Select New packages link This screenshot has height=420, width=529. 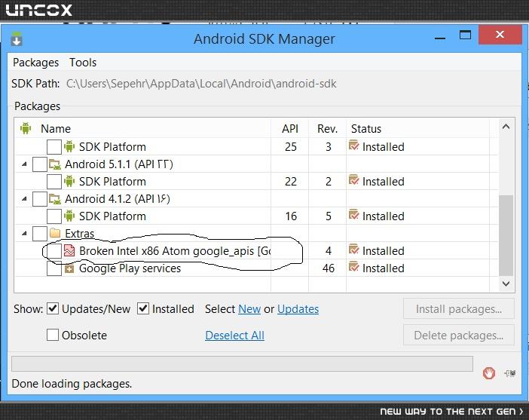point(249,309)
